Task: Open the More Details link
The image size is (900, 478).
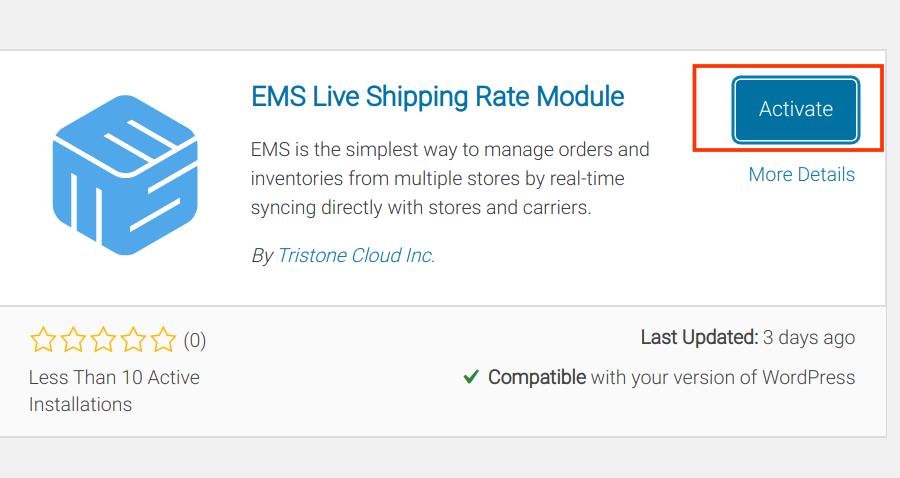Action: click(x=801, y=174)
